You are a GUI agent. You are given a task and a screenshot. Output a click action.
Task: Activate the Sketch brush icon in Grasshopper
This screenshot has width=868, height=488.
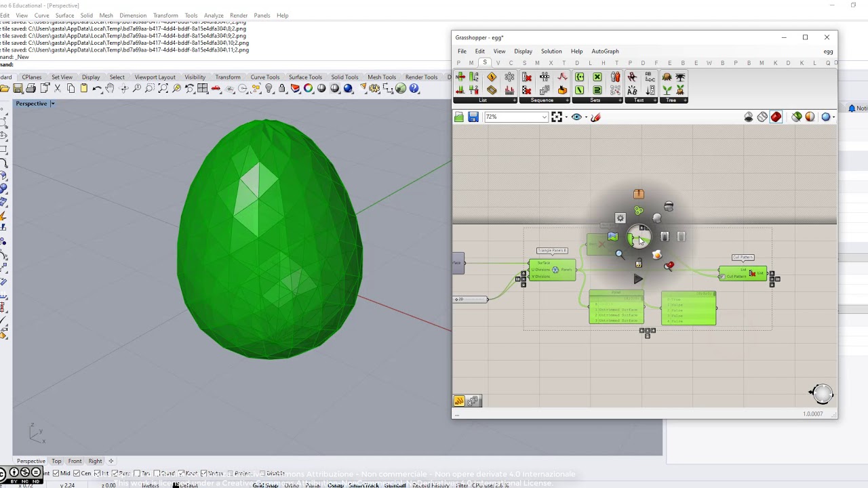pos(595,117)
